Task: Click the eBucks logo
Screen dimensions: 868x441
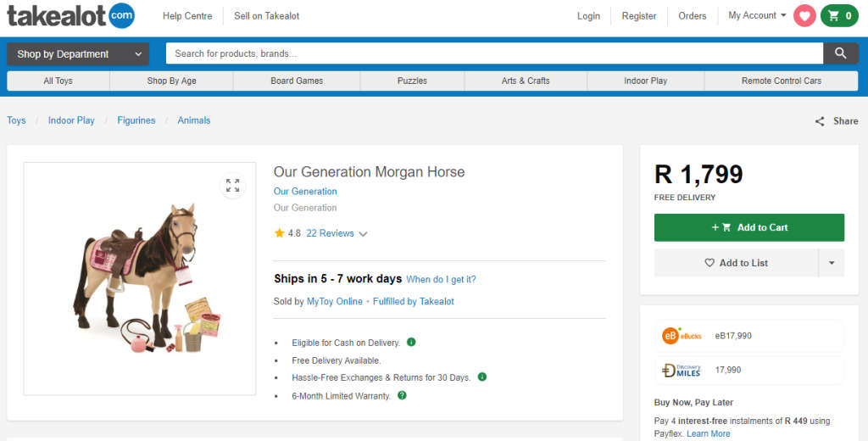Action: coord(682,336)
